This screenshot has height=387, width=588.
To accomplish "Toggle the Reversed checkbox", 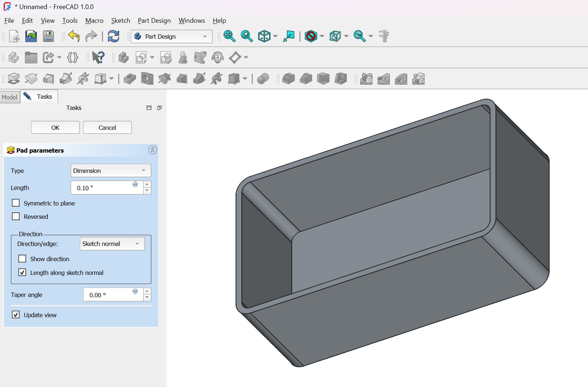I will click(x=16, y=216).
